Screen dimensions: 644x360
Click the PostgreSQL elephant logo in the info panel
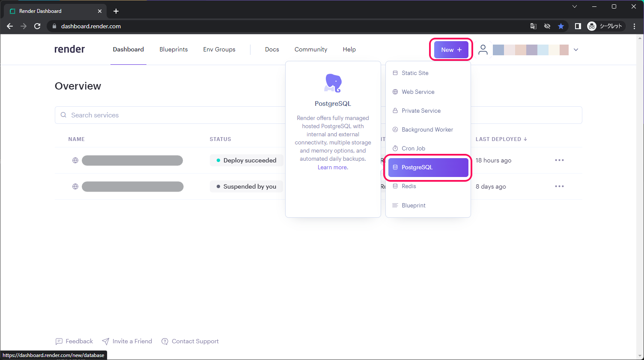333,83
